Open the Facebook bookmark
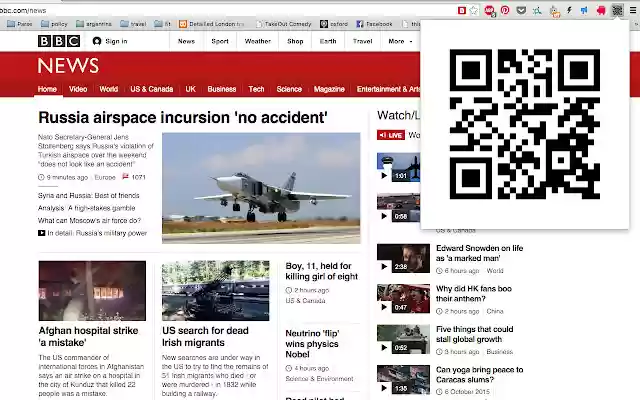640x400 pixels. 373,23
